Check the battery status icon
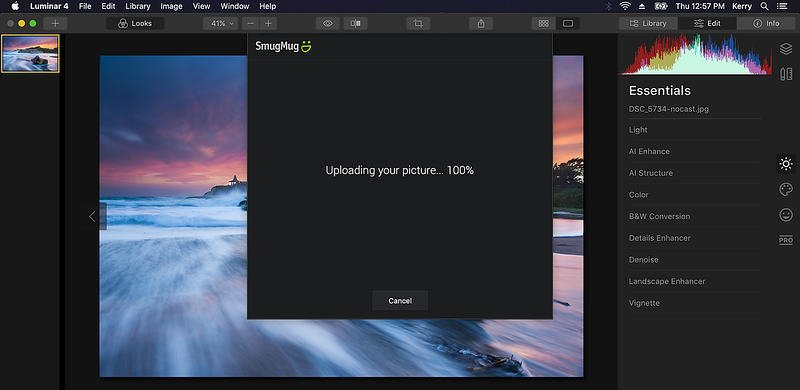800x390 pixels. (x=661, y=6)
